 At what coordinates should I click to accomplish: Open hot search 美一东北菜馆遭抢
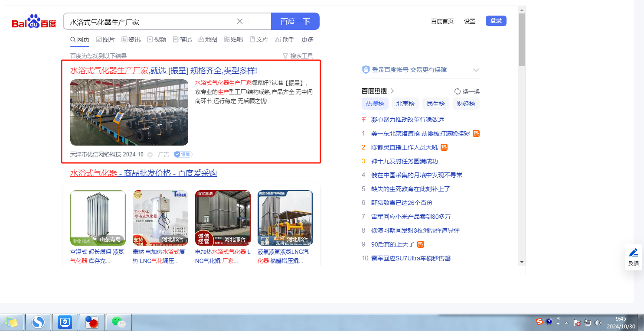(421, 133)
